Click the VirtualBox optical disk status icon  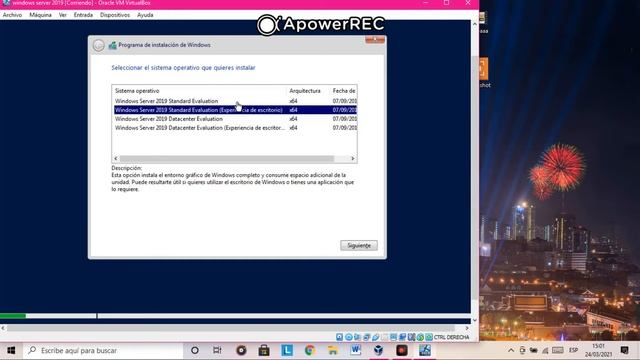(x=349, y=337)
